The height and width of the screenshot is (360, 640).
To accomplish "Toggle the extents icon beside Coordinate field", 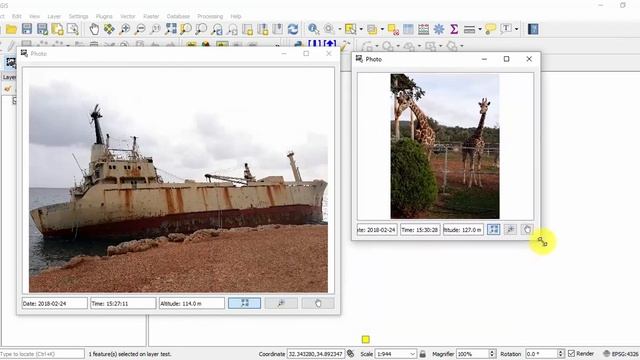I will coord(351,354).
